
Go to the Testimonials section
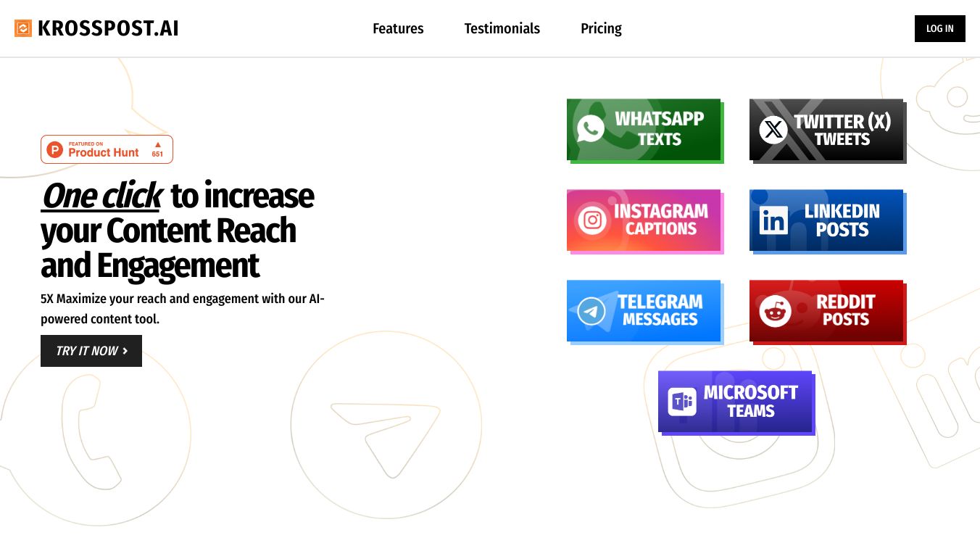coord(502,28)
